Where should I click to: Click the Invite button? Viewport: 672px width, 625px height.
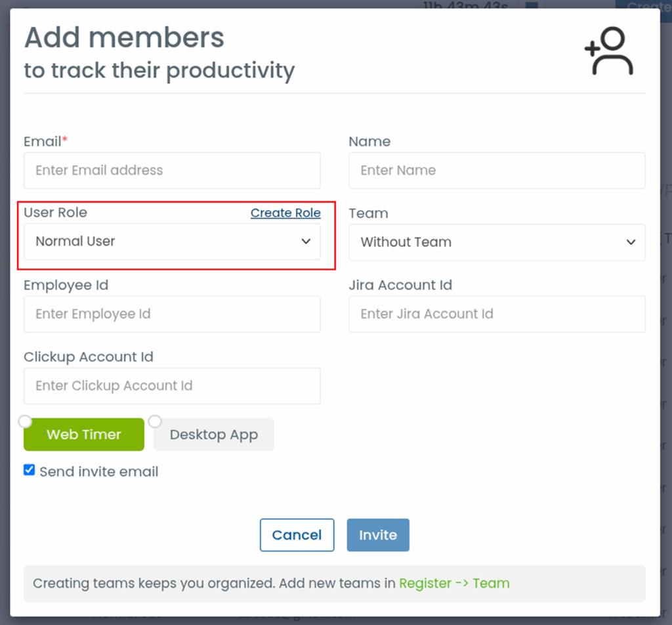378,535
